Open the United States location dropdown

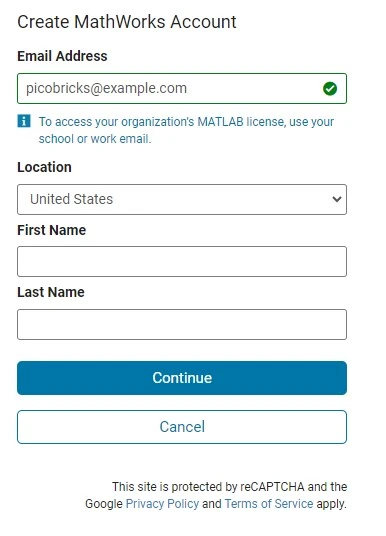coord(182,199)
